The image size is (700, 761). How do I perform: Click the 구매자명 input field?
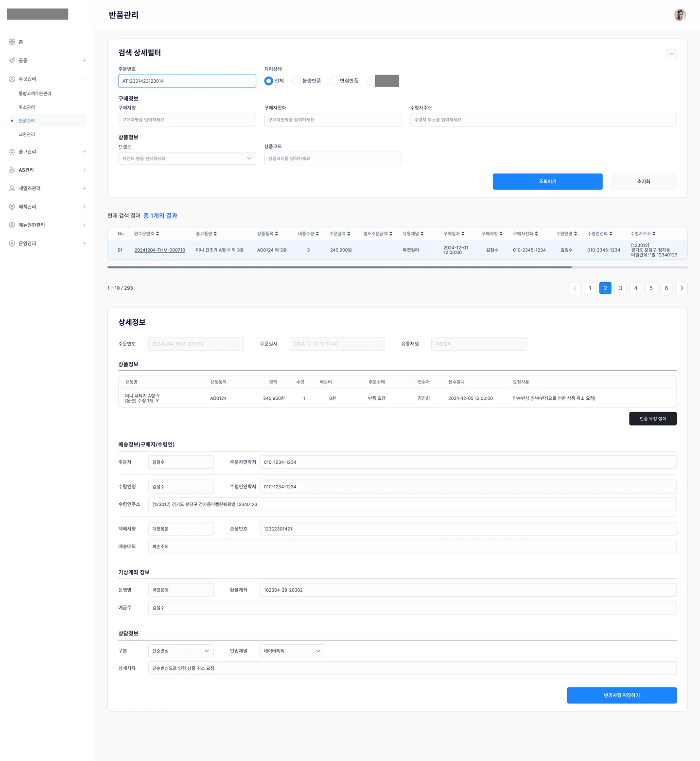tap(187, 120)
